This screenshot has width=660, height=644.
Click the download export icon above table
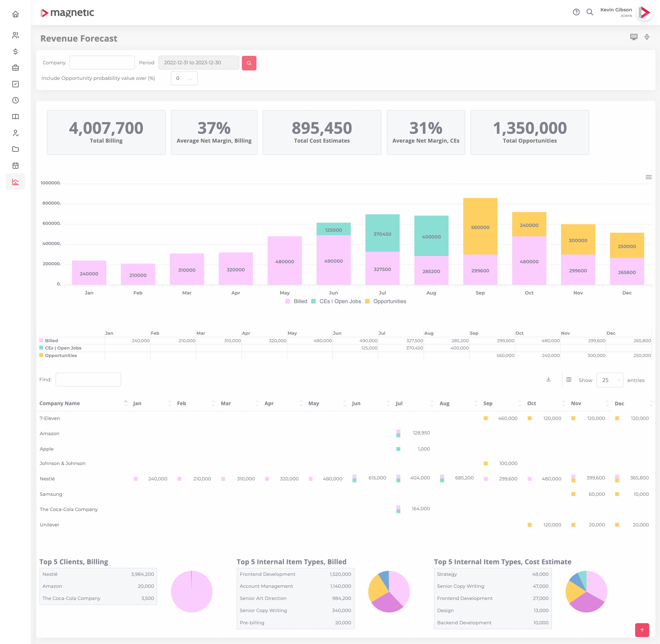tap(548, 380)
